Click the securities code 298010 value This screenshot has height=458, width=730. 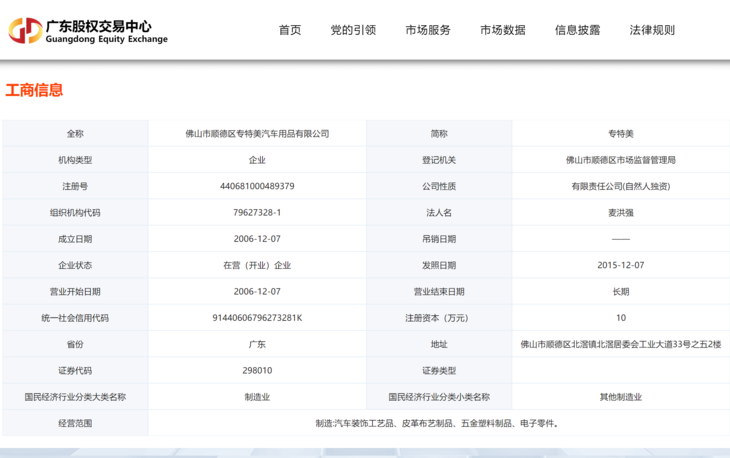[x=257, y=370]
